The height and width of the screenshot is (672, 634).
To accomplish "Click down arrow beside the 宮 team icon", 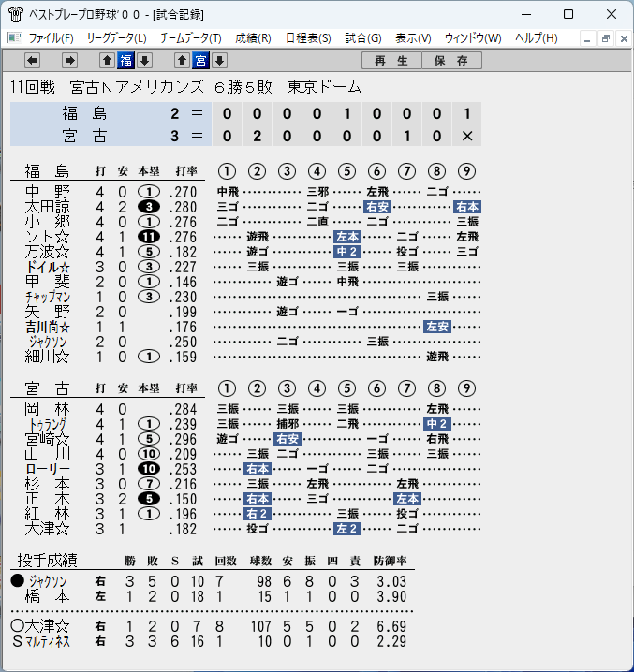I will (x=220, y=61).
